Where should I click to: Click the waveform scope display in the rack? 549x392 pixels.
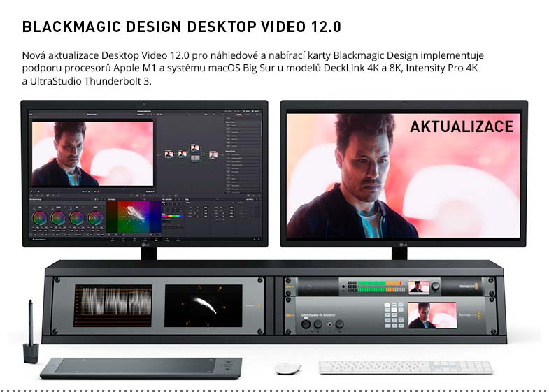point(113,306)
